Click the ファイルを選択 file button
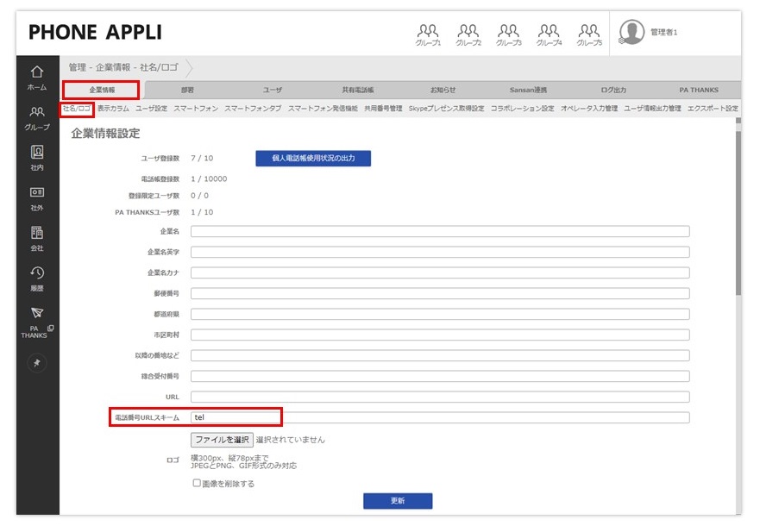This screenshot has height=532, width=760. coord(222,440)
